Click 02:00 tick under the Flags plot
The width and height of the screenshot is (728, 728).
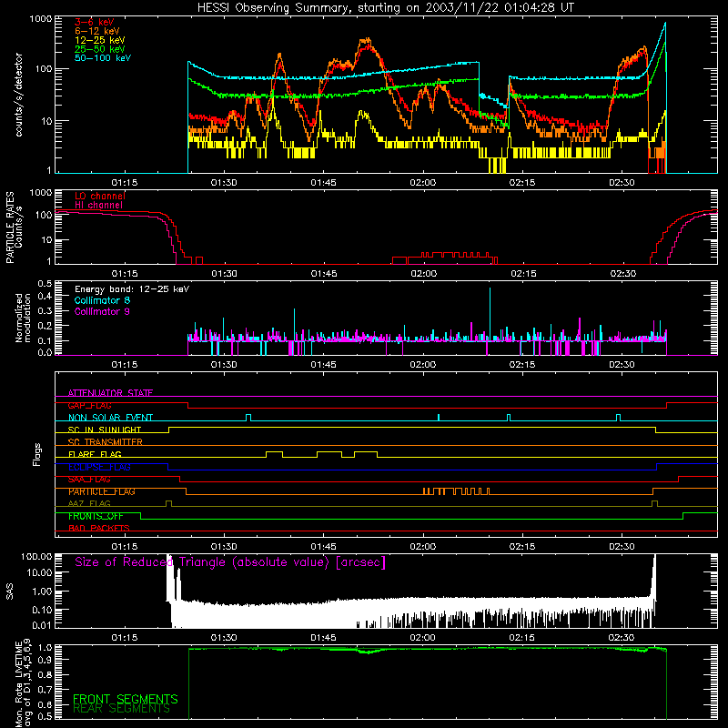(423, 547)
